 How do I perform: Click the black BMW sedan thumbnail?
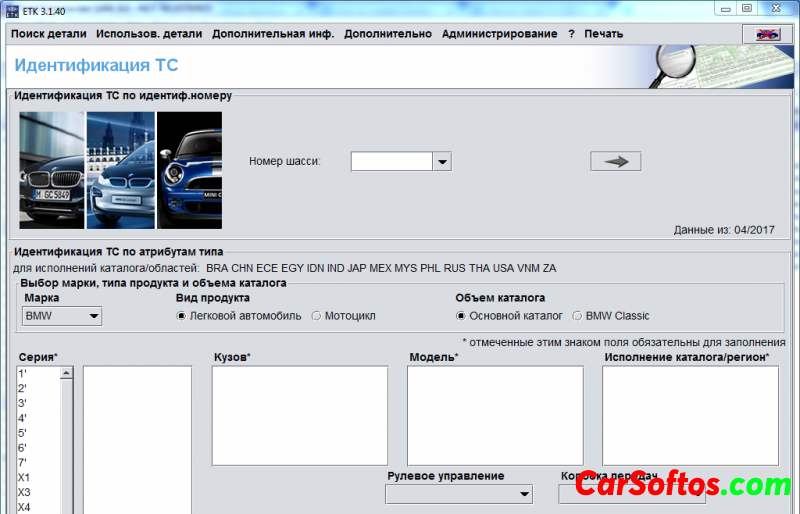click(52, 170)
